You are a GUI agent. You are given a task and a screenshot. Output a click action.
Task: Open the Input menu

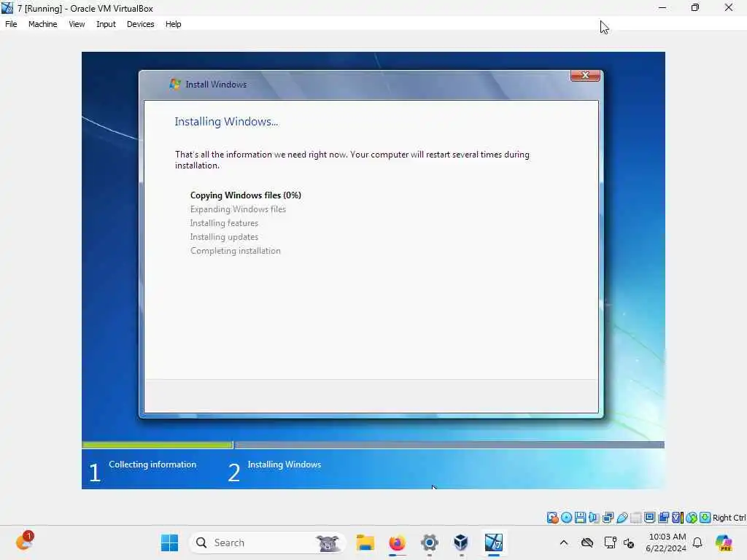[x=106, y=24]
